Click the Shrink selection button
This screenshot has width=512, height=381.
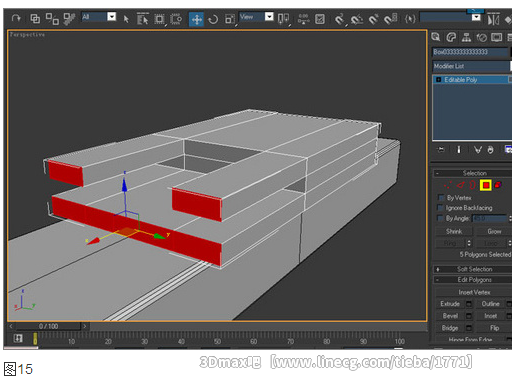(454, 231)
